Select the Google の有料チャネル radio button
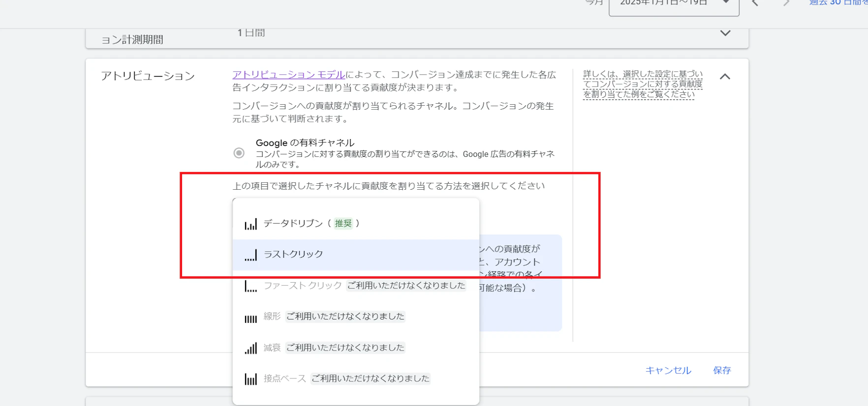 coord(239,153)
